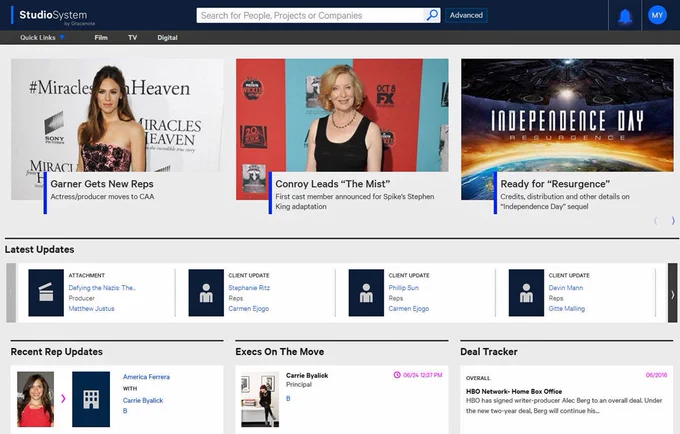Open Devin Mann link

566,287
